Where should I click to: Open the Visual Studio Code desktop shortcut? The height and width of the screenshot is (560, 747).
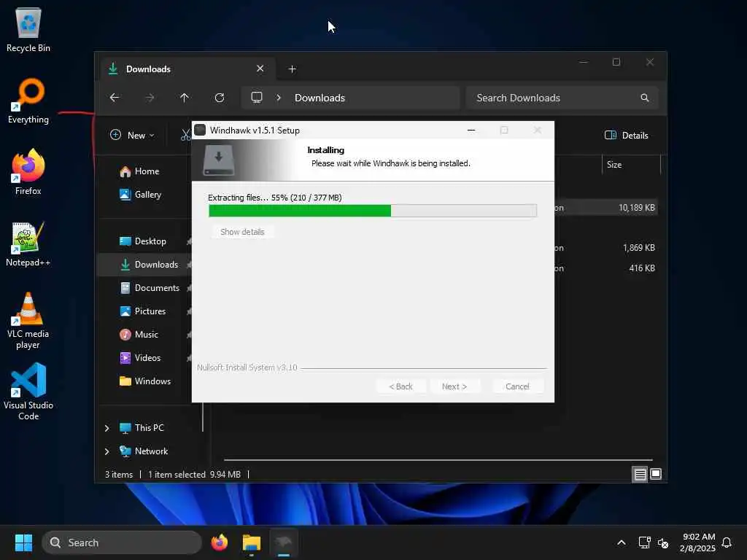click(x=28, y=392)
